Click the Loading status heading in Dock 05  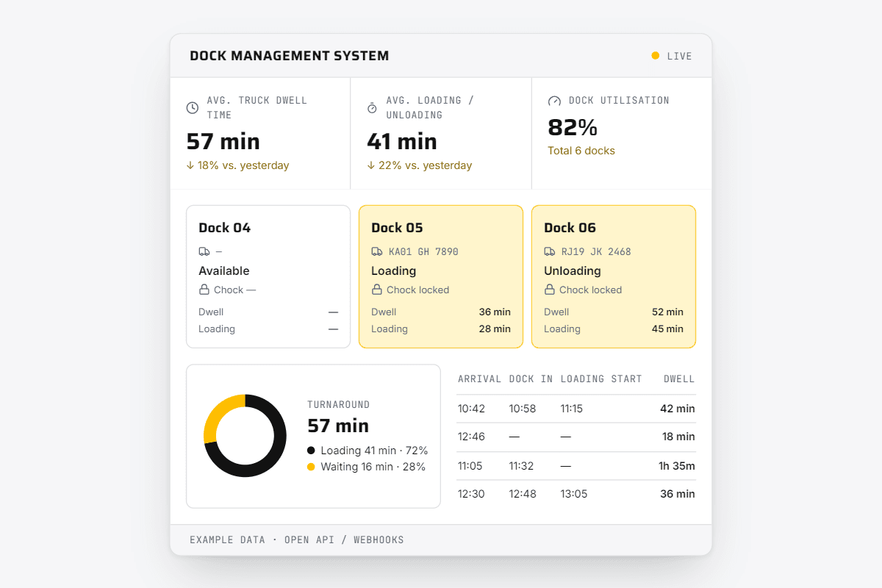(394, 270)
